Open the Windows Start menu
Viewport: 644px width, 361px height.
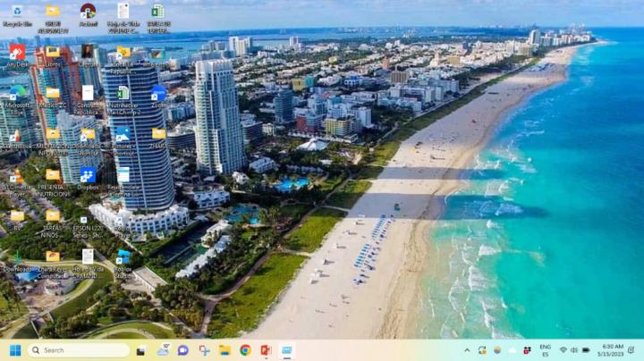15,350
